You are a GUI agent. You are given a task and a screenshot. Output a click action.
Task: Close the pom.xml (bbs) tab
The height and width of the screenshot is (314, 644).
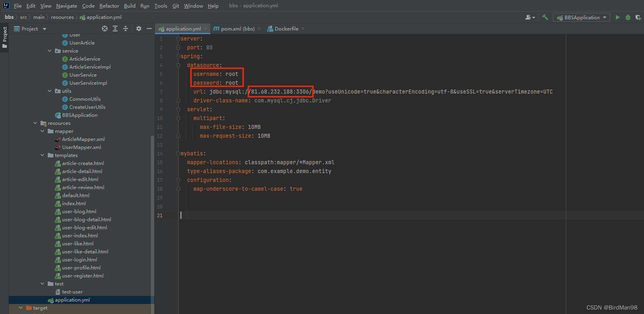pos(259,29)
